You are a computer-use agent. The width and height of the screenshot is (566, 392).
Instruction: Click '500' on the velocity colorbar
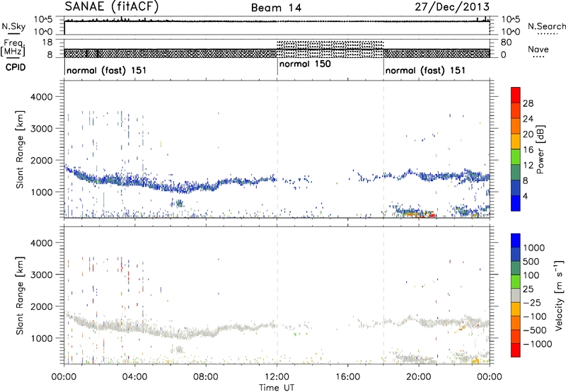pyautogui.click(x=531, y=262)
